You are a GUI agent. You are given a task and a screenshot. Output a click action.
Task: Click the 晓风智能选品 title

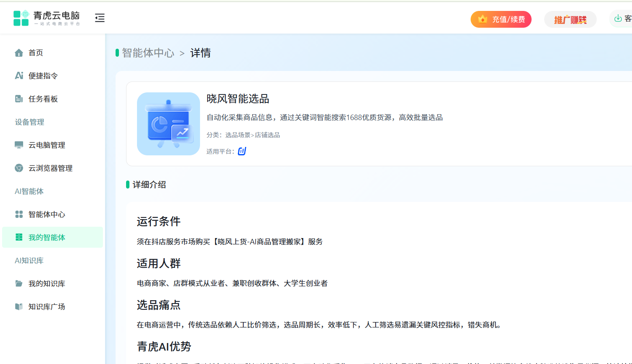click(x=238, y=99)
